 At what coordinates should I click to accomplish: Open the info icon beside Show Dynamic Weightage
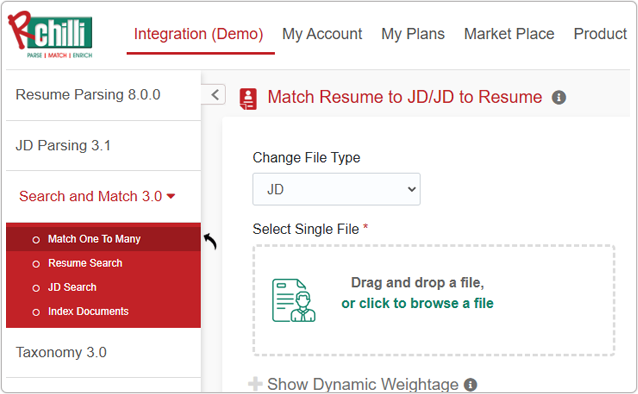(470, 384)
